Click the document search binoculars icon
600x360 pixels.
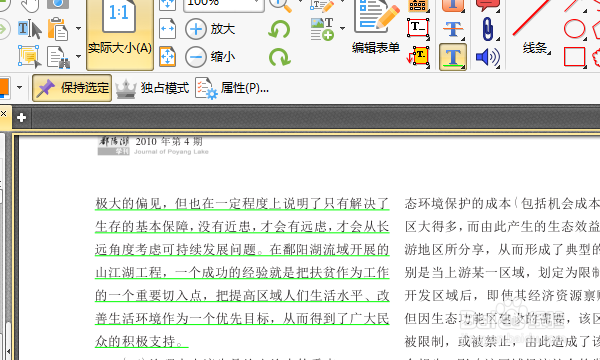coord(58,57)
